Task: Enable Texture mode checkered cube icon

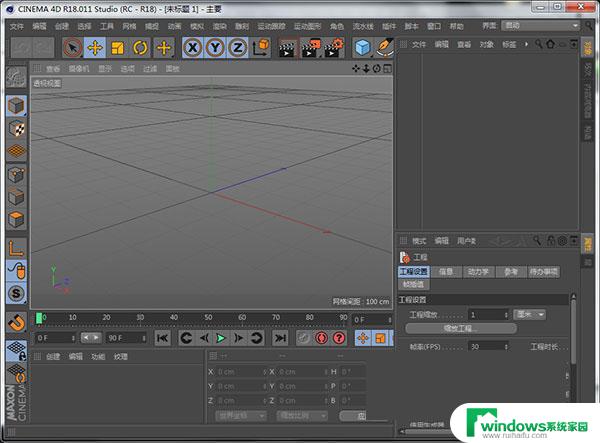Action: click(x=16, y=129)
